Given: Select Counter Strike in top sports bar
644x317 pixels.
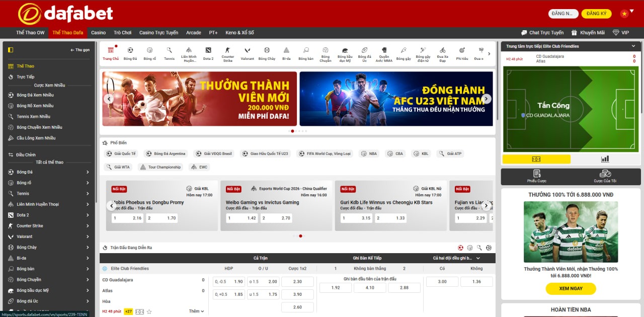Looking at the screenshot, I should point(228,54).
